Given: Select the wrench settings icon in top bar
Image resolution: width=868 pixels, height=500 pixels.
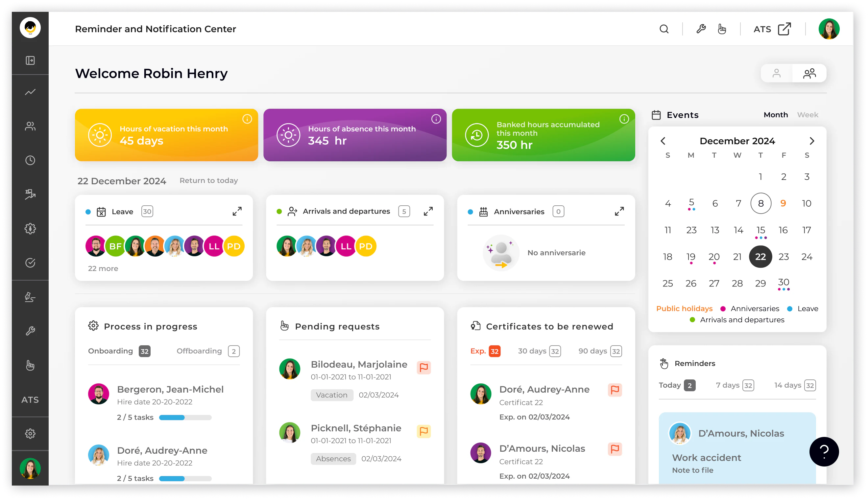Looking at the screenshot, I should tap(701, 29).
